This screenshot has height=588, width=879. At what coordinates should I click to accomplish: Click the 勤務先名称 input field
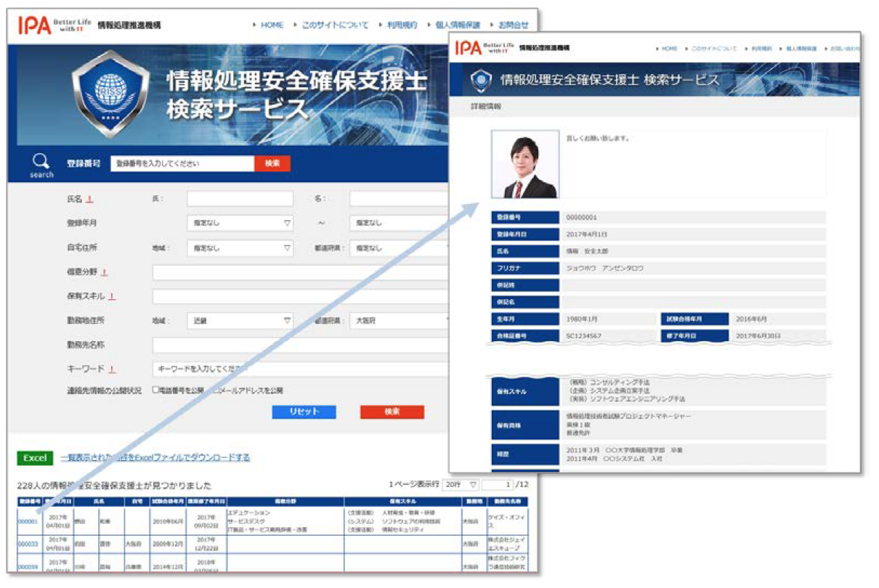[x=301, y=346]
